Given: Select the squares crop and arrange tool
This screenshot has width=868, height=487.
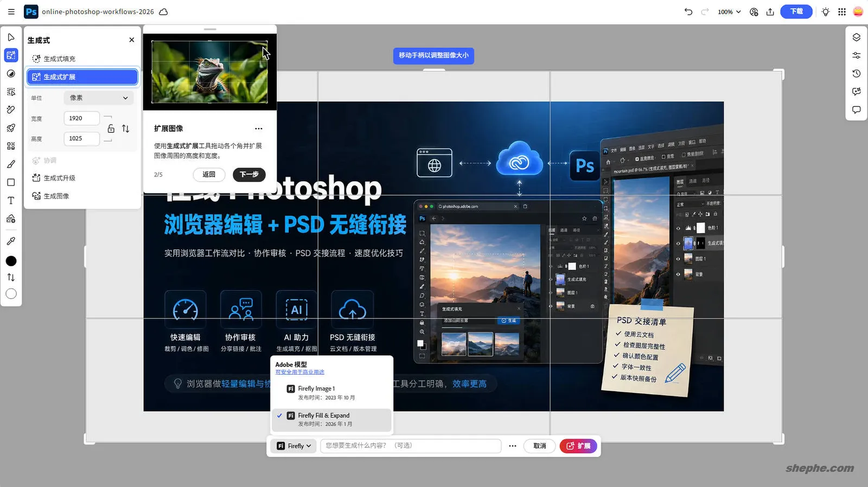Looking at the screenshot, I should coord(11,146).
